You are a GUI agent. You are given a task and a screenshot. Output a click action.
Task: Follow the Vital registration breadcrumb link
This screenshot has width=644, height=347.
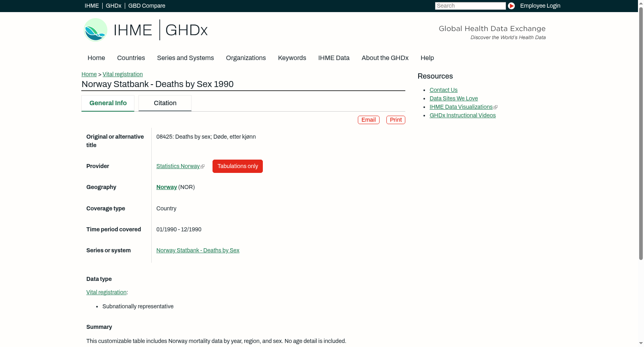pyautogui.click(x=123, y=74)
